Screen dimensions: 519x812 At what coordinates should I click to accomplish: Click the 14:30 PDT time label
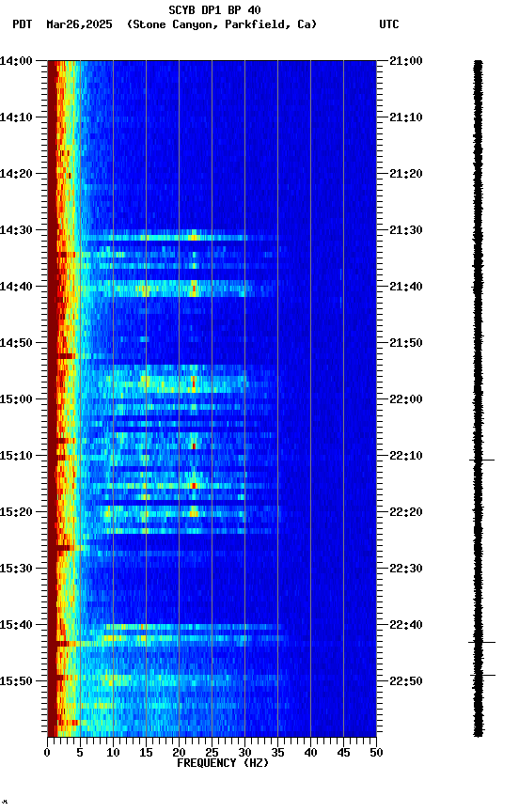click(16, 230)
